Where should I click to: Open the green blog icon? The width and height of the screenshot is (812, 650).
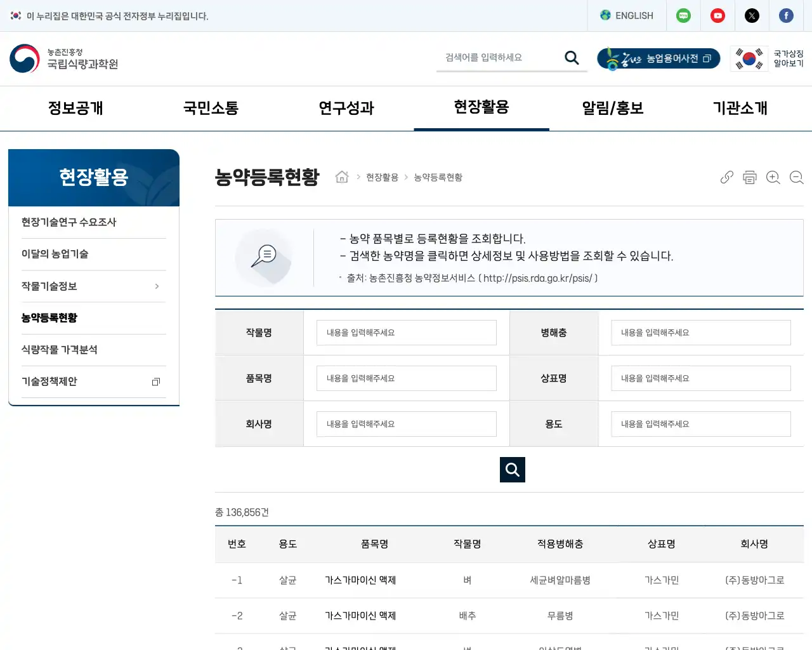point(683,15)
